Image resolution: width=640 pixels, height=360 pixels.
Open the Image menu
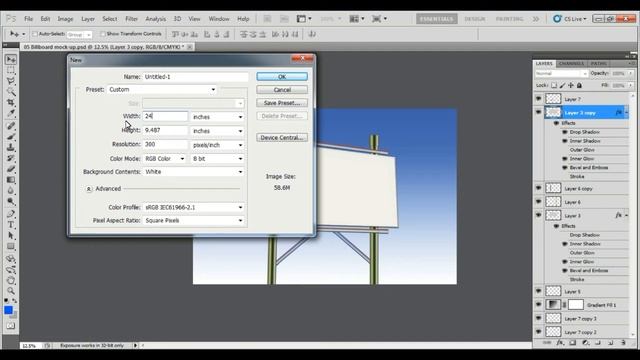click(65, 19)
